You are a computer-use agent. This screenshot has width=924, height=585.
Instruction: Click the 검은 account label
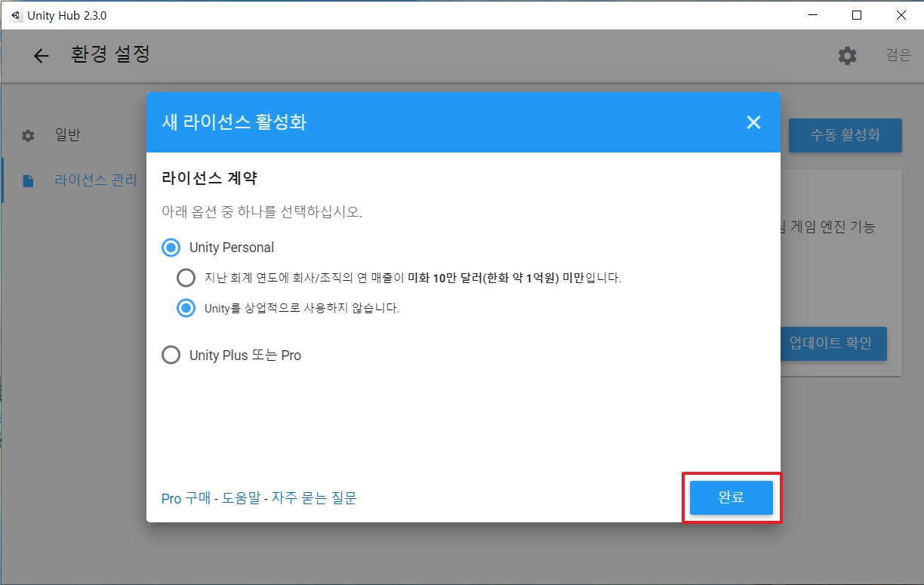click(898, 55)
